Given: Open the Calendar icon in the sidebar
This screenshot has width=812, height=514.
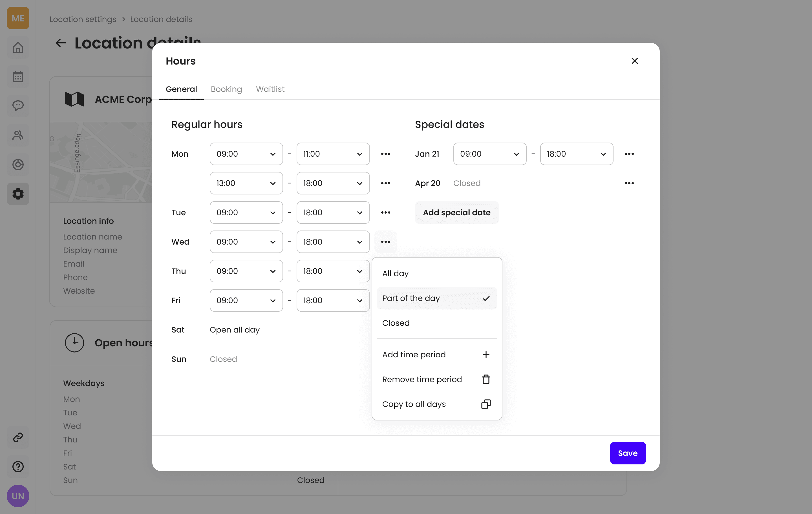Looking at the screenshot, I should (x=18, y=77).
